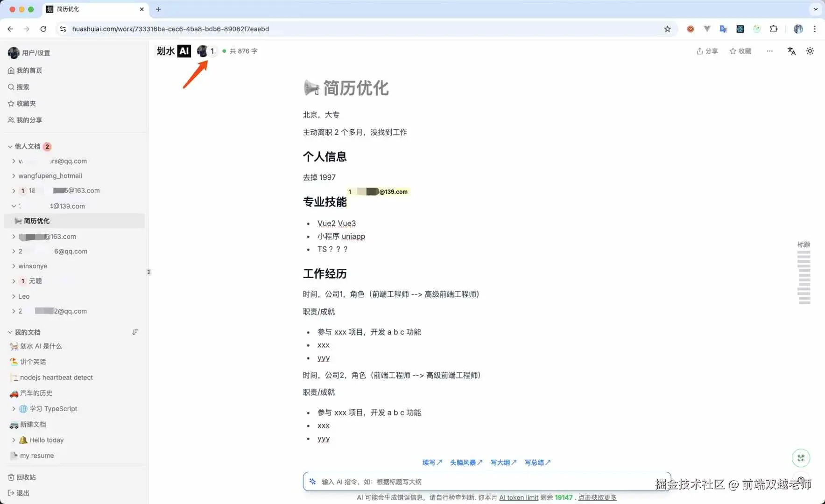
Task: Open the translation tool icon
Action: tap(791, 51)
